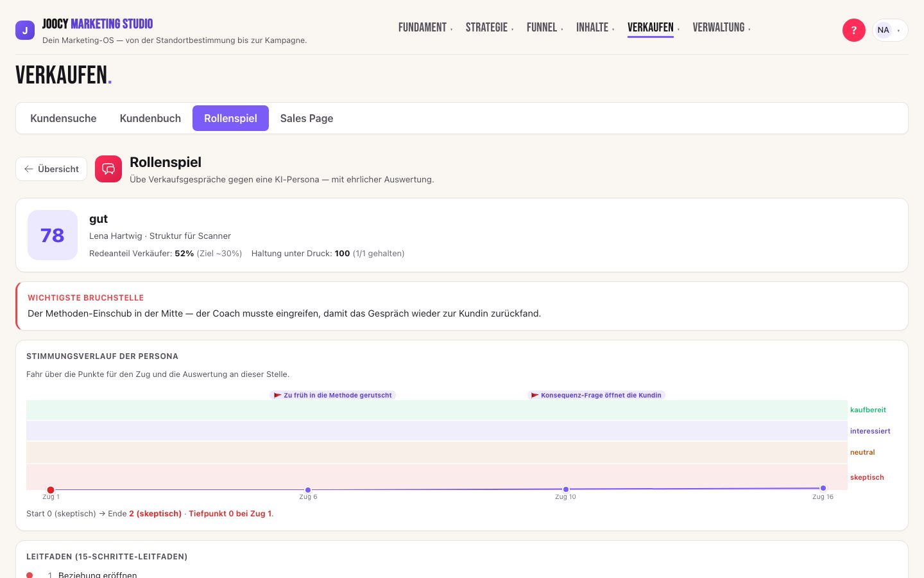Image resolution: width=924 pixels, height=578 pixels.
Task: Click the 'Redeanteil Verkäufer: 52%' value
Action: pyautogui.click(x=141, y=254)
